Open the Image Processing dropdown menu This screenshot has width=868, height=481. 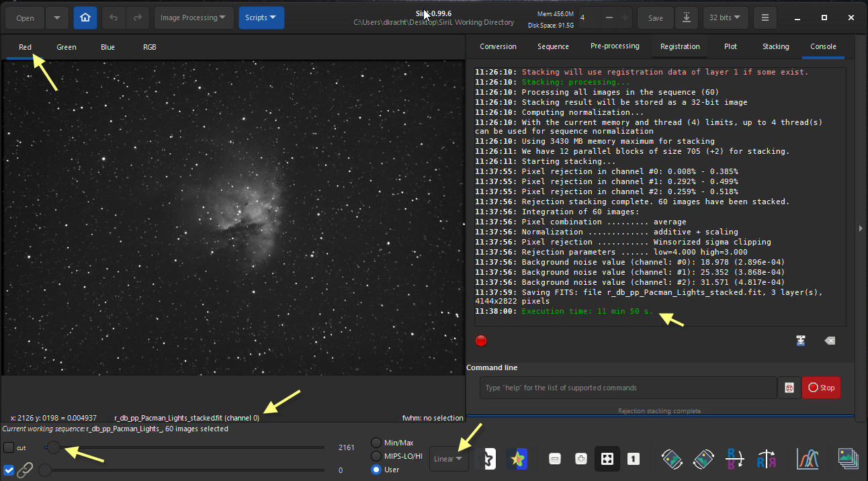[x=193, y=18]
